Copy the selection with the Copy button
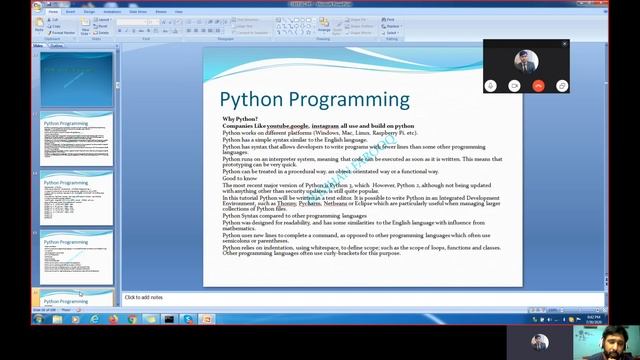640x360 pixels. click(54, 26)
